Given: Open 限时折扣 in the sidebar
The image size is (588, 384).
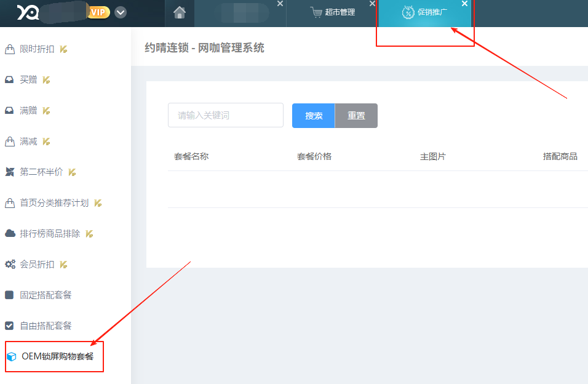Looking at the screenshot, I should tap(37, 49).
